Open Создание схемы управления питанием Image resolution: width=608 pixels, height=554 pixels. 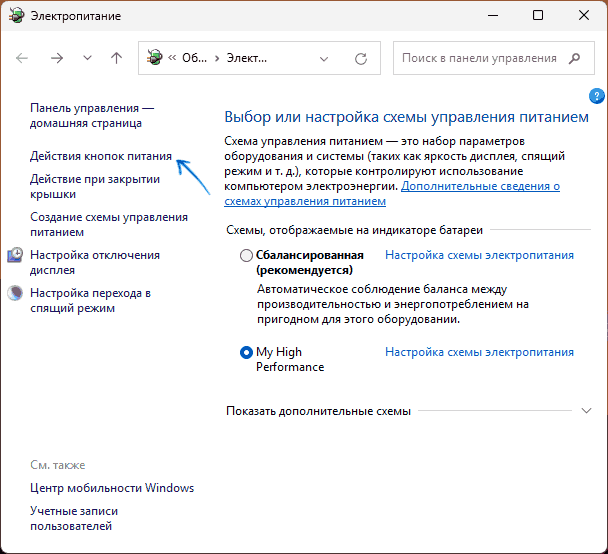click(109, 224)
